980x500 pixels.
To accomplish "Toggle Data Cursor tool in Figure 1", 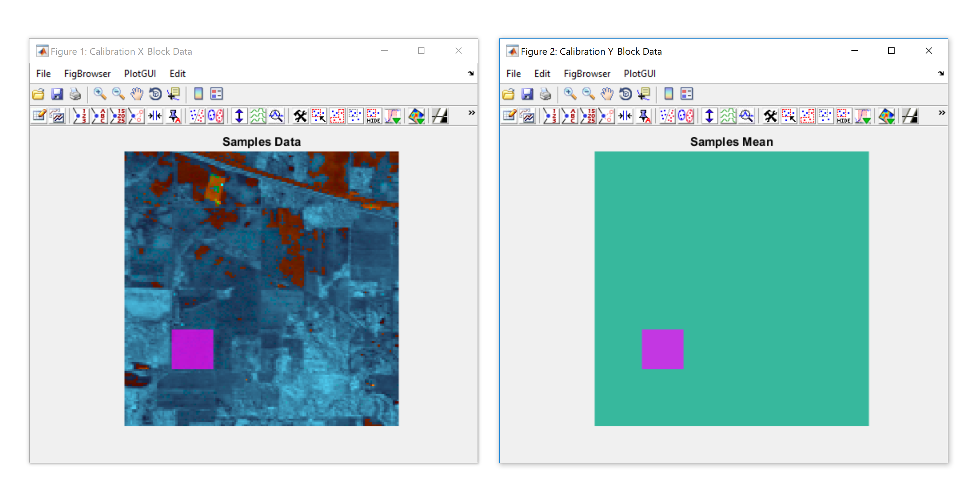I will click(x=174, y=94).
